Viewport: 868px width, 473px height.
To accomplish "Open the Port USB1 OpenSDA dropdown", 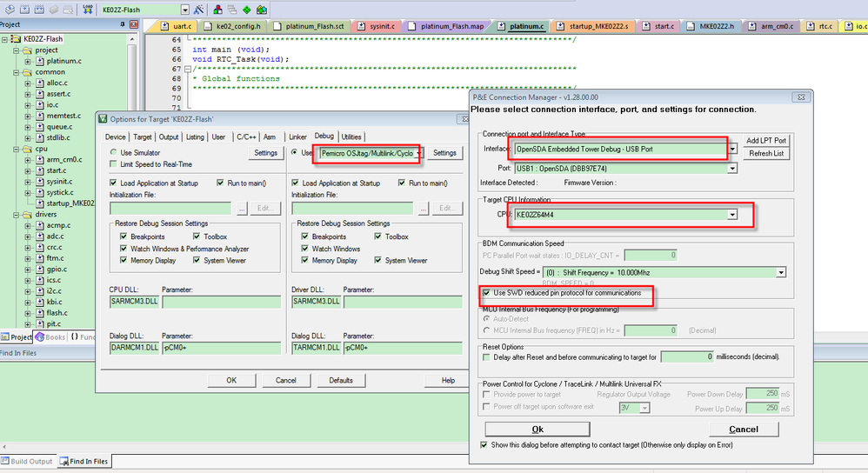I will click(732, 168).
